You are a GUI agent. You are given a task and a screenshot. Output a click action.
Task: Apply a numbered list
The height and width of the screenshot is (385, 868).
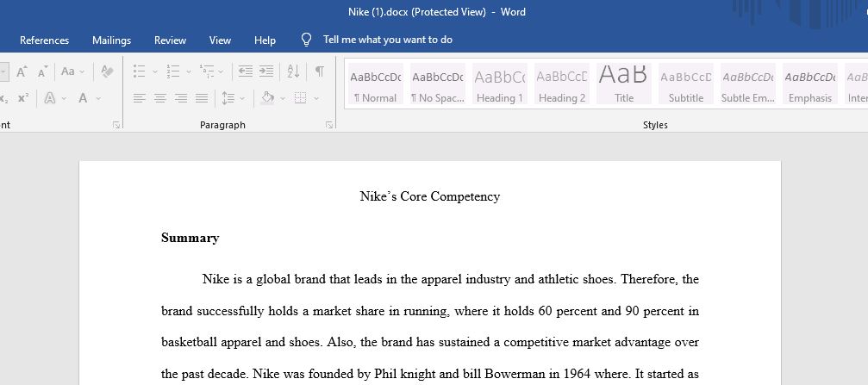(173, 71)
